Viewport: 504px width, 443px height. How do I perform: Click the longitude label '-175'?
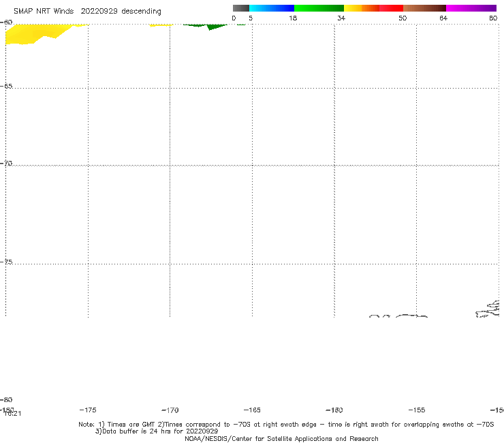[x=88, y=410]
